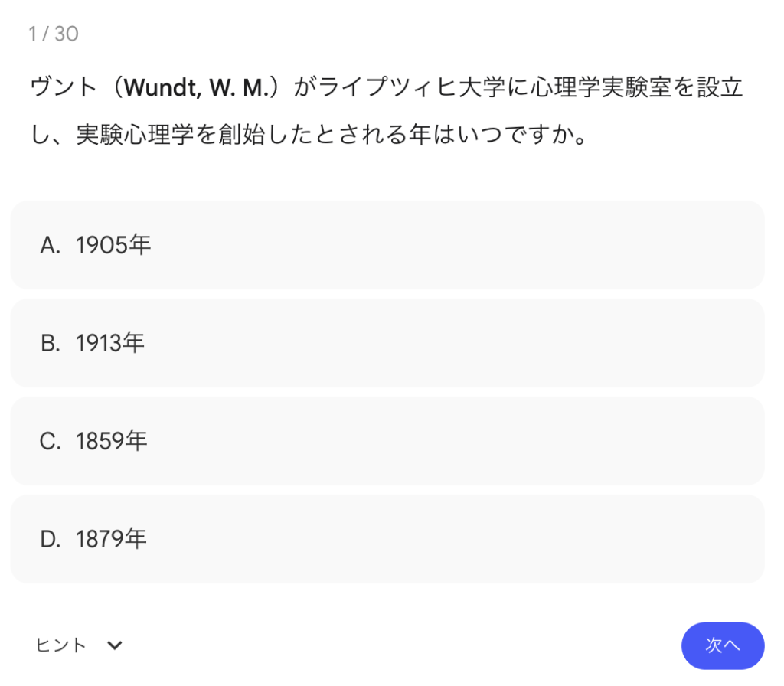Click the chevron arrow beside ヒント
The width and height of the screenshot is (784, 686).
tap(115, 645)
